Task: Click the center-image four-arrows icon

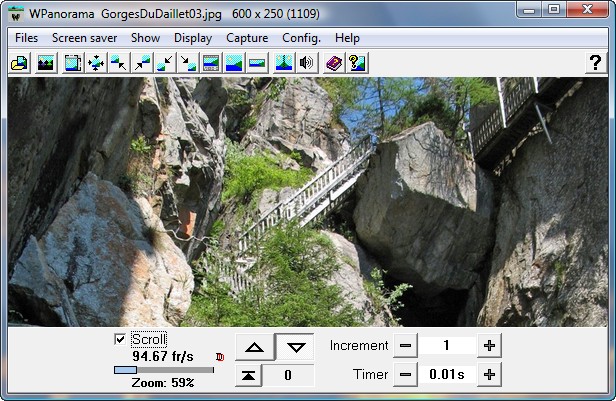Action: pos(96,63)
